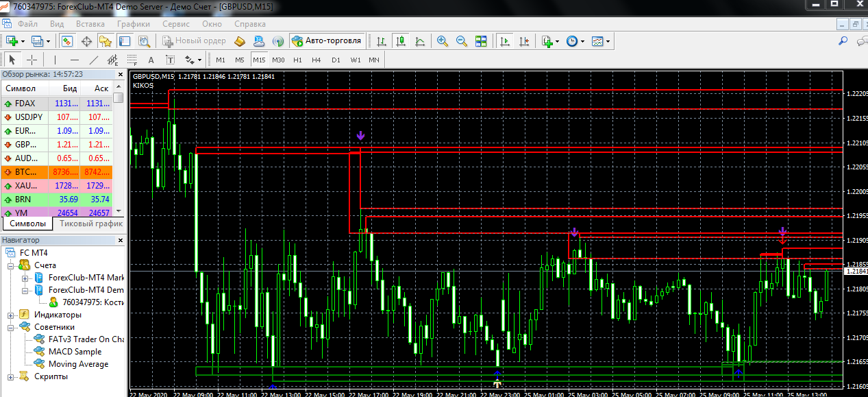The image size is (868, 397).
Task: Toggle the Авто-торговля button
Action: tap(327, 41)
